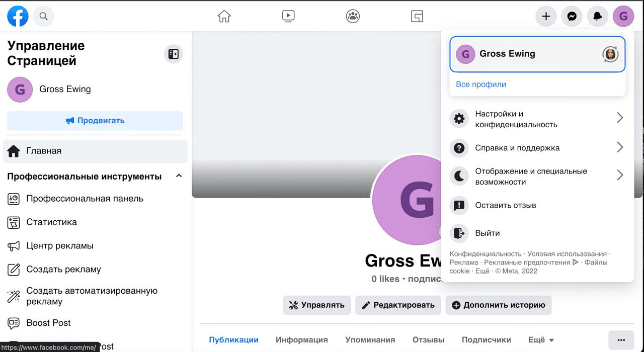
Task: Click the pencil icon for Создать рекламу
Action: [14, 270]
